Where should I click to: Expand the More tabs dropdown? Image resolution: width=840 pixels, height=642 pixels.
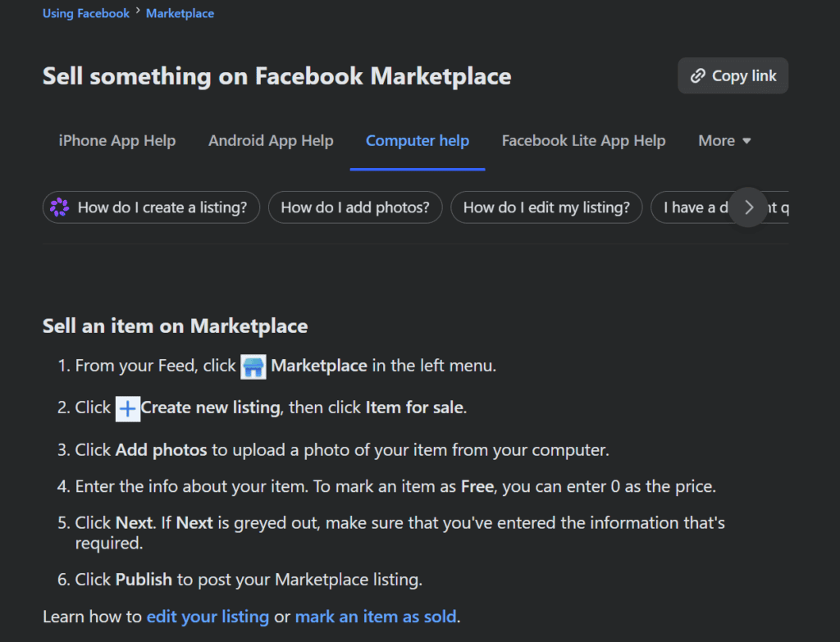(x=724, y=140)
